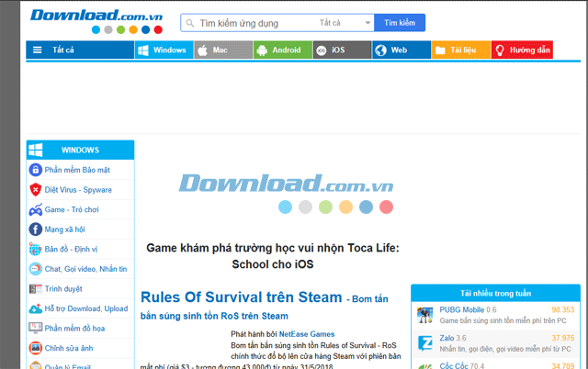Click the Tải nhiều trong tuần header
The image size is (588, 369).
point(495,294)
